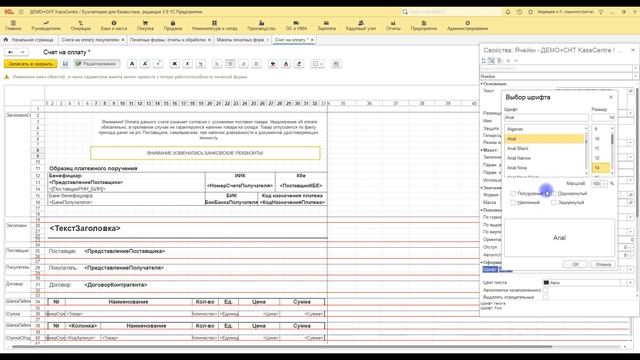
Task: Enable the Подчеркнутый checkbox
Action: 554,193
